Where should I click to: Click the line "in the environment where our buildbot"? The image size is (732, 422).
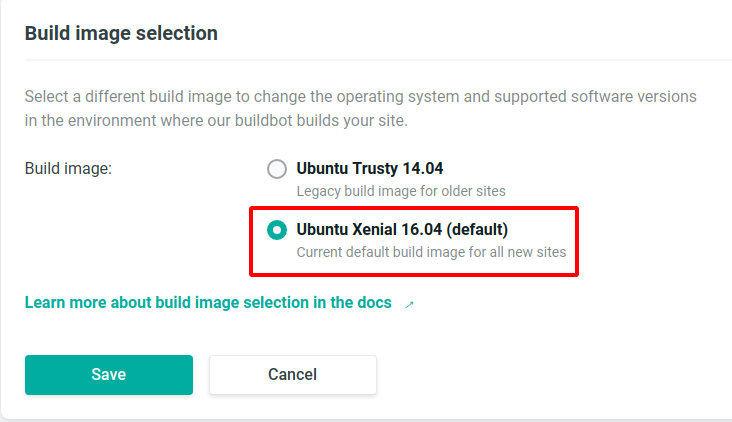[216, 121]
